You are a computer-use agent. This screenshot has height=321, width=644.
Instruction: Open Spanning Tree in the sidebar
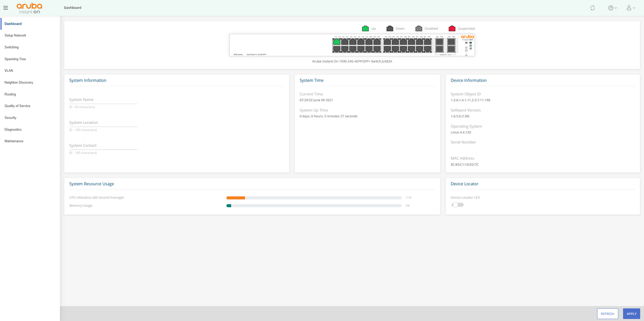tap(15, 59)
